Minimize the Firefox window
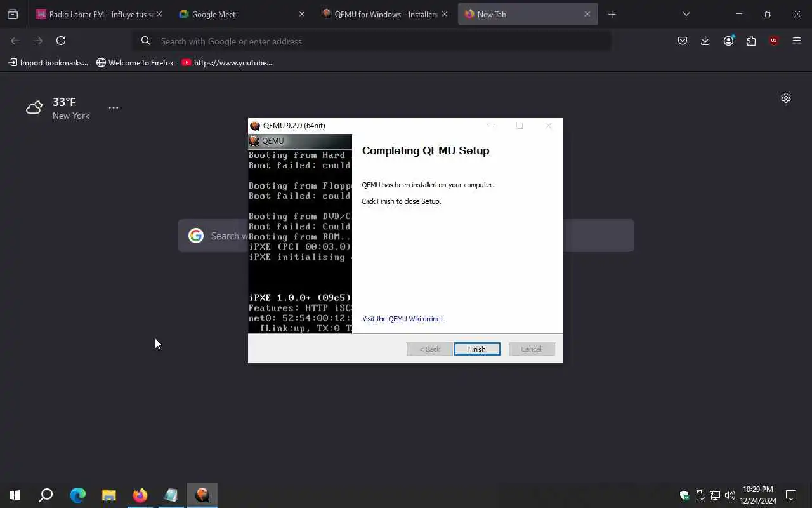 coord(738,14)
